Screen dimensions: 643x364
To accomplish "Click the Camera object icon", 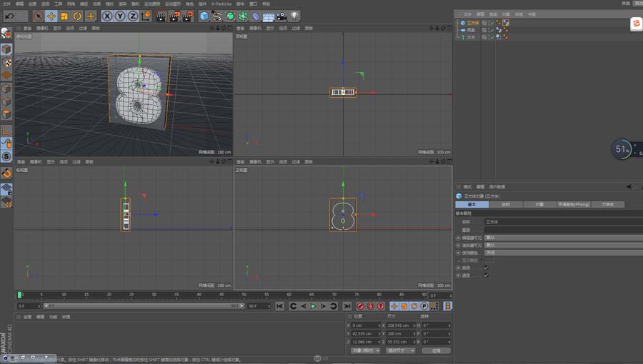I will tap(281, 16).
